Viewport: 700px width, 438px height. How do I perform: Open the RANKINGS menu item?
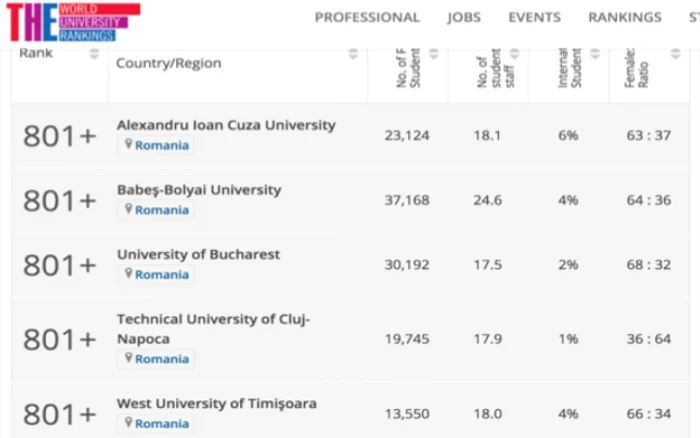[x=625, y=17]
